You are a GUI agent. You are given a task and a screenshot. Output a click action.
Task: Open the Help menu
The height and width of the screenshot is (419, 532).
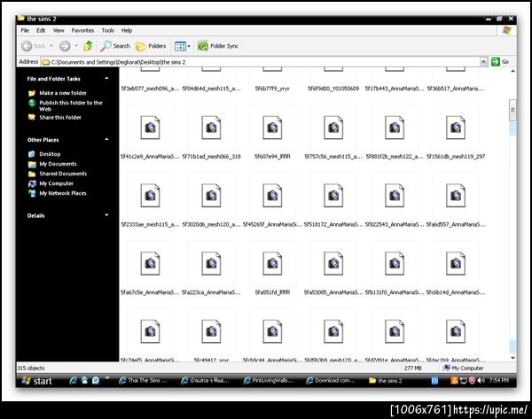[x=127, y=30]
